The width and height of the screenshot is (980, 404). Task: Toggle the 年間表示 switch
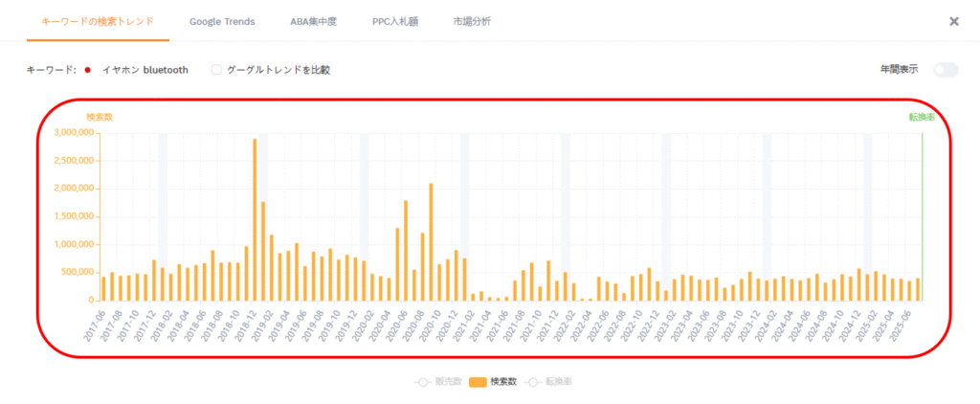[x=946, y=70]
